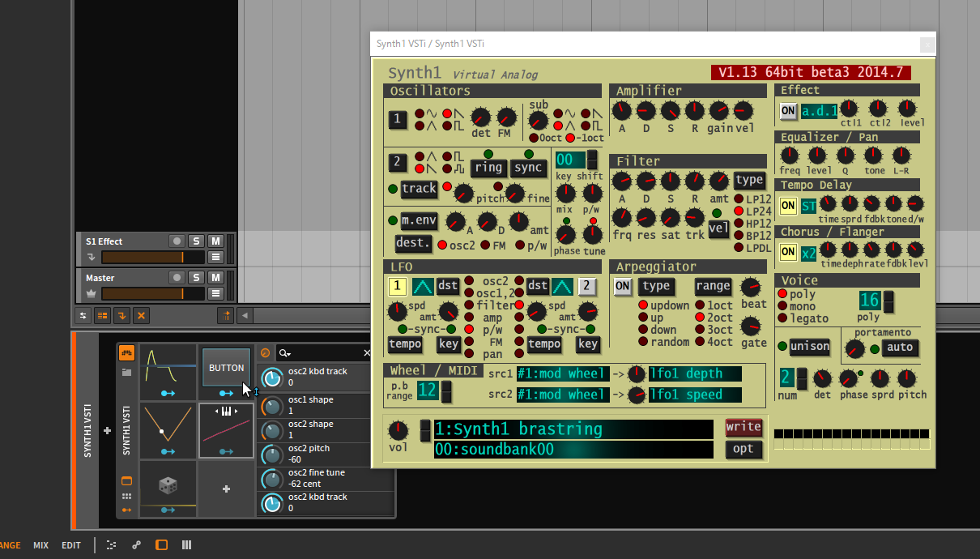Click the osc2 pitch parameter knob

point(272,454)
